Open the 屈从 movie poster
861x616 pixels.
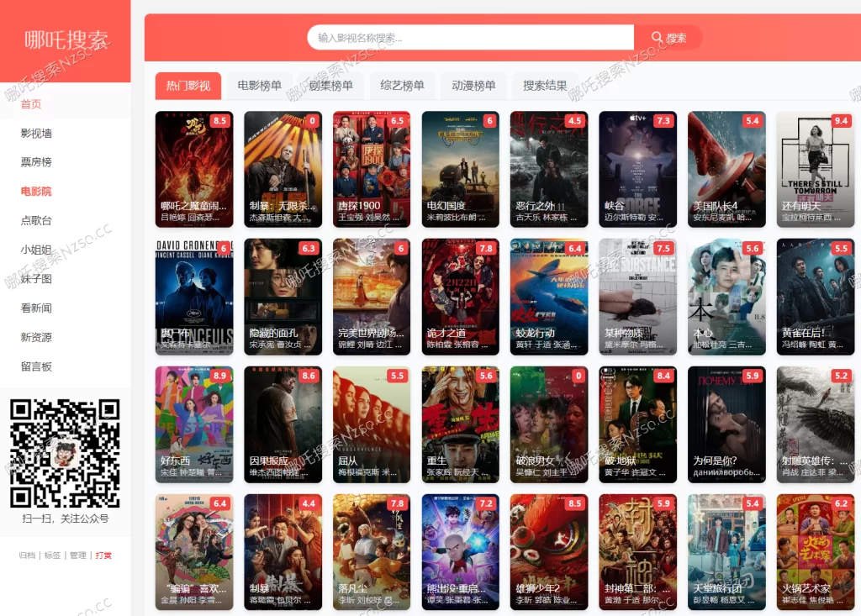pos(372,424)
